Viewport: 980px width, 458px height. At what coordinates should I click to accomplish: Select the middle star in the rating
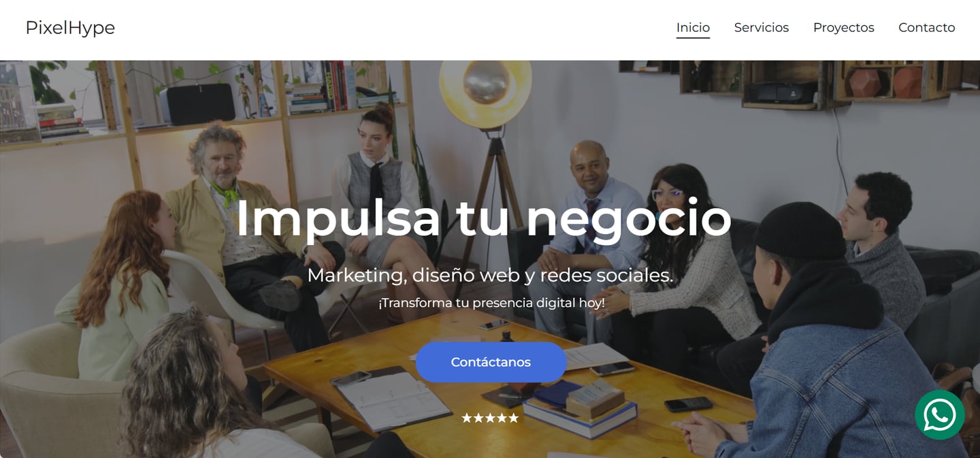(x=490, y=418)
